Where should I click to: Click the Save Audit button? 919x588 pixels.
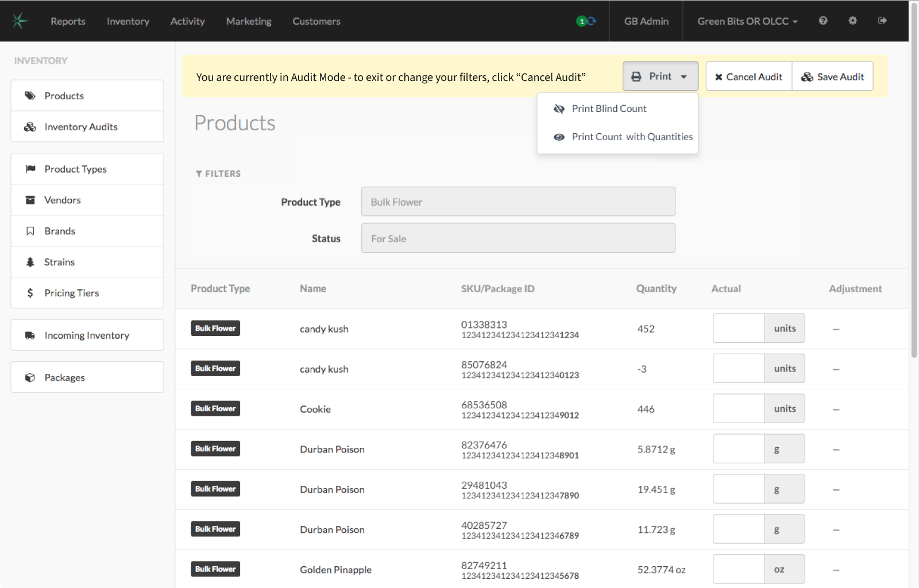point(832,76)
